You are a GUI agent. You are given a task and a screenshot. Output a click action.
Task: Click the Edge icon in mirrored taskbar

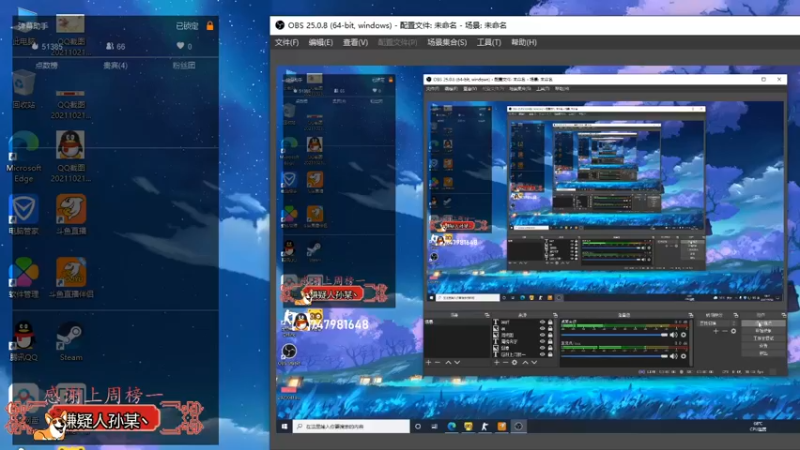(x=452, y=427)
